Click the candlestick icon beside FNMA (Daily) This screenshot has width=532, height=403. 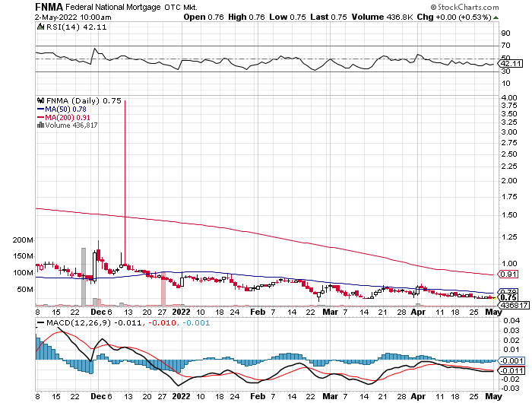click(x=41, y=100)
